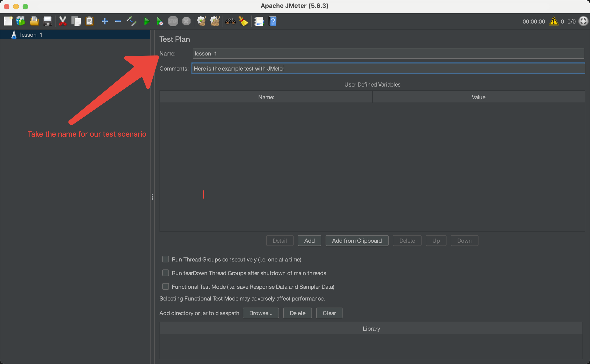This screenshot has width=590, height=364.
Task: Open the Function Helper dialog icon
Action: [x=259, y=21]
